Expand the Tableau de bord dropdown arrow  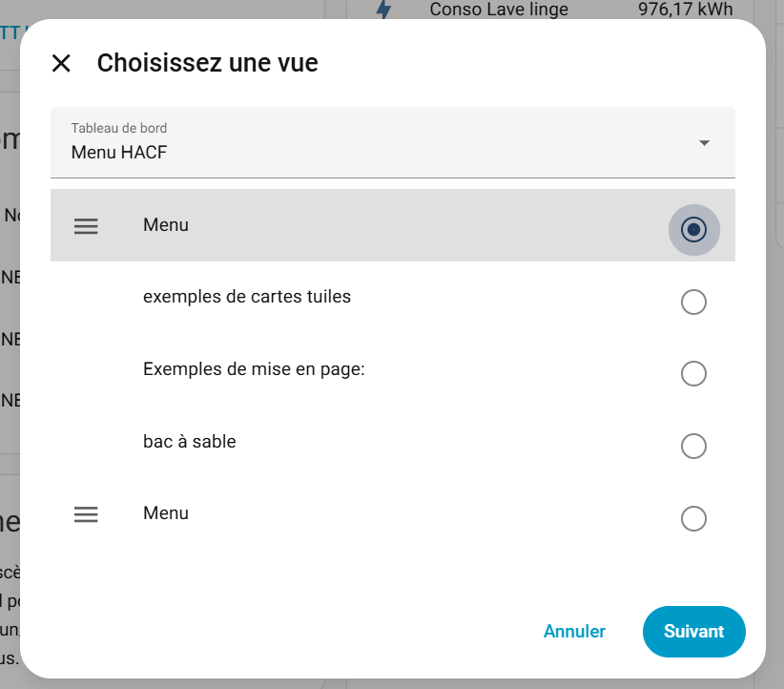pos(704,143)
